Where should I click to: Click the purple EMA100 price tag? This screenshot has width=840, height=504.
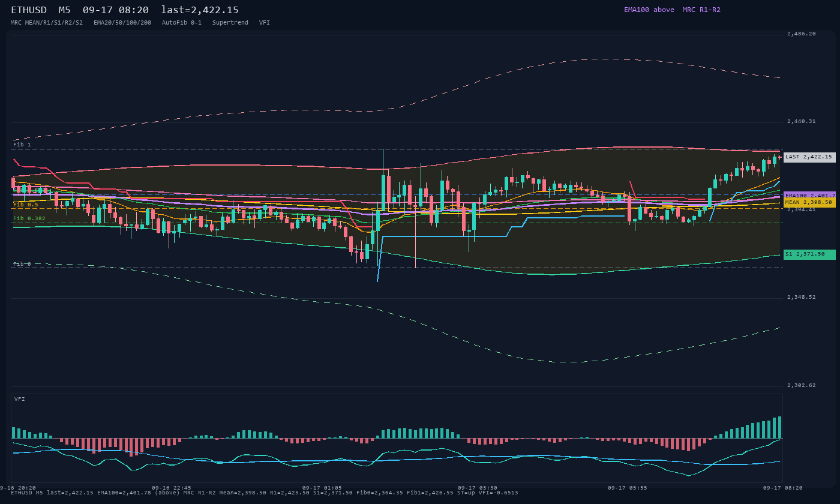pyautogui.click(x=809, y=196)
